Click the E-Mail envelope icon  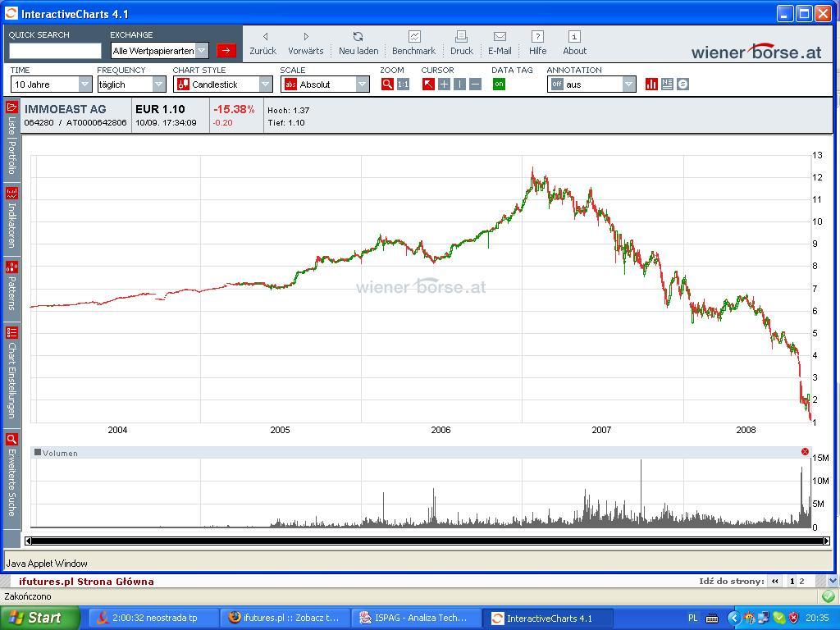click(500, 37)
